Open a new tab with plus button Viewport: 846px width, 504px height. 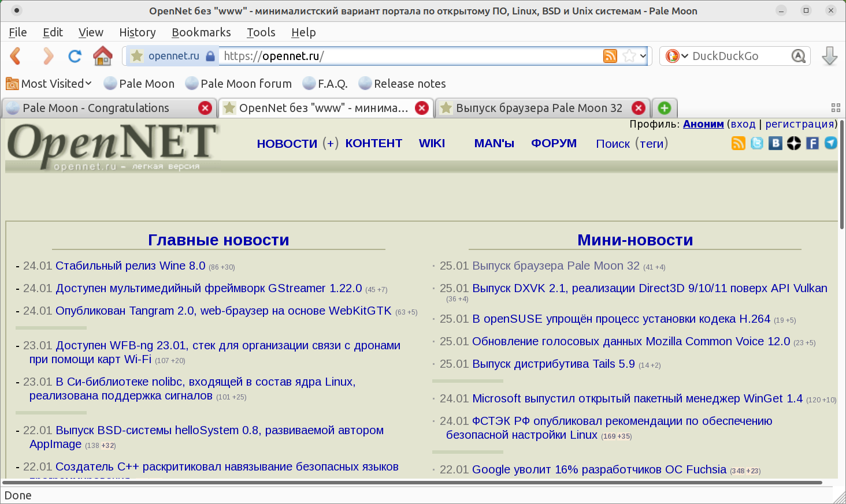pos(665,108)
